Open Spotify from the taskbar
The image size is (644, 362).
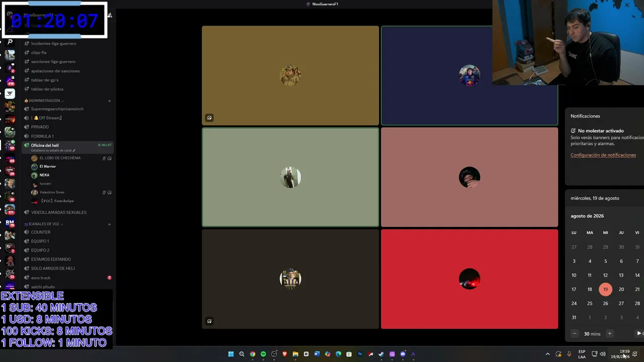click(263, 354)
